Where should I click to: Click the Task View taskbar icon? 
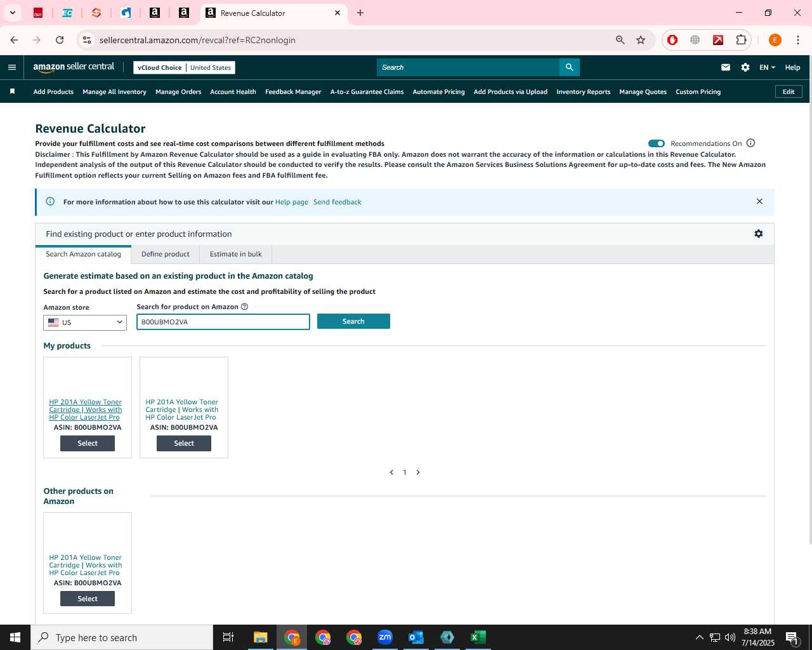(x=228, y=637)
